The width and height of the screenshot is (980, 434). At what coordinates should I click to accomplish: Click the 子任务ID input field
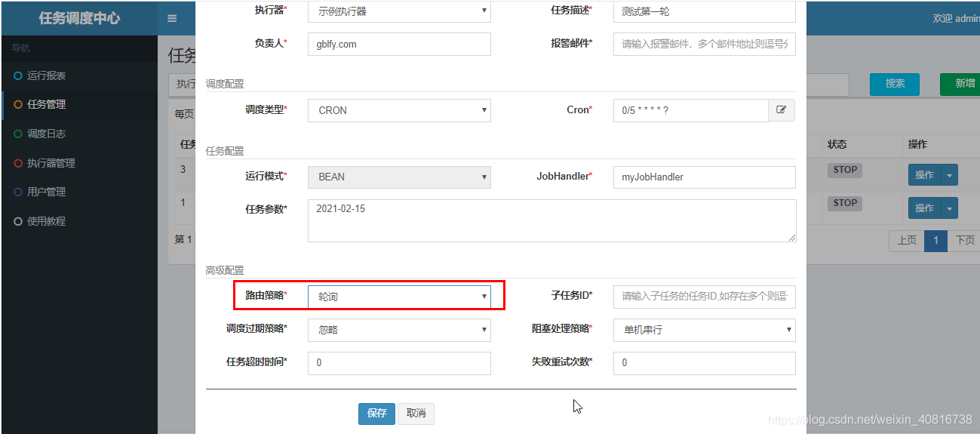704,297
